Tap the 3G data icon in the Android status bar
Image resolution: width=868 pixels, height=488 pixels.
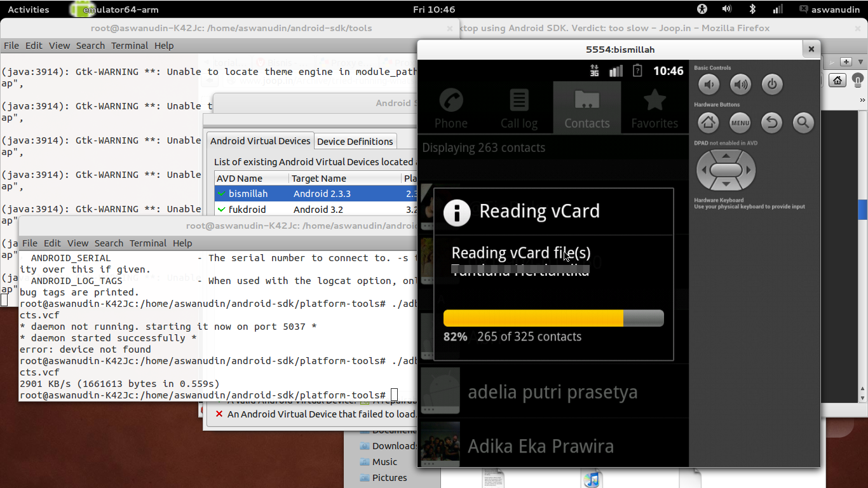594,71
